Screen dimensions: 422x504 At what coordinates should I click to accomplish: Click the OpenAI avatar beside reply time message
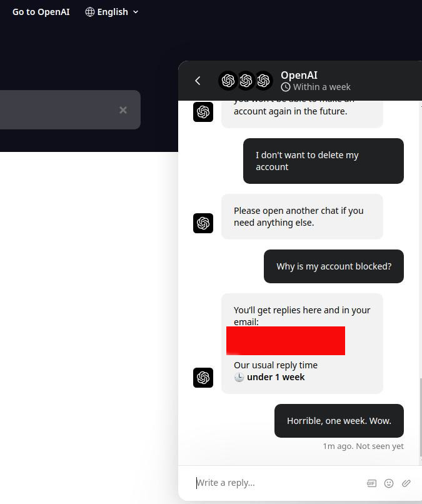click(x=203, y=378)
